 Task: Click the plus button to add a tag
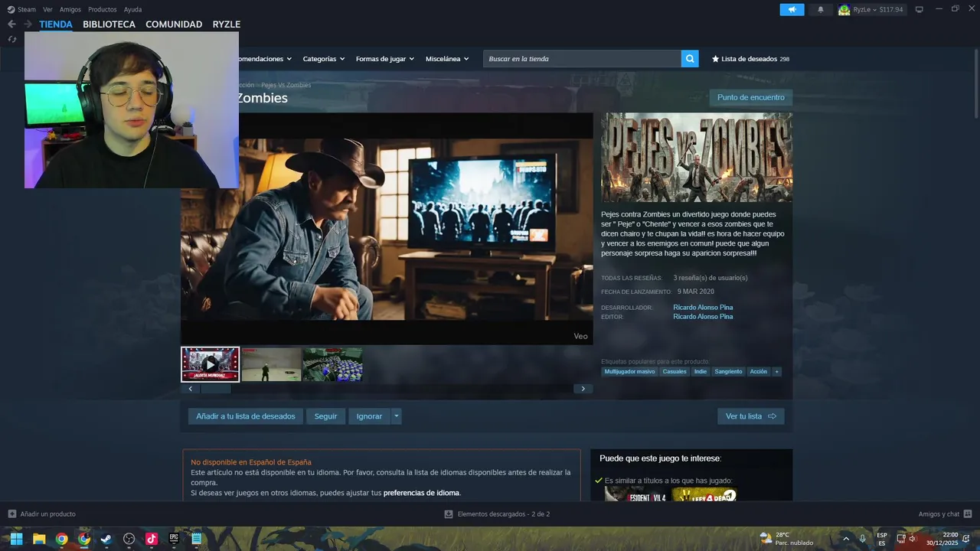pyautogui.click(x=776, y=372)
